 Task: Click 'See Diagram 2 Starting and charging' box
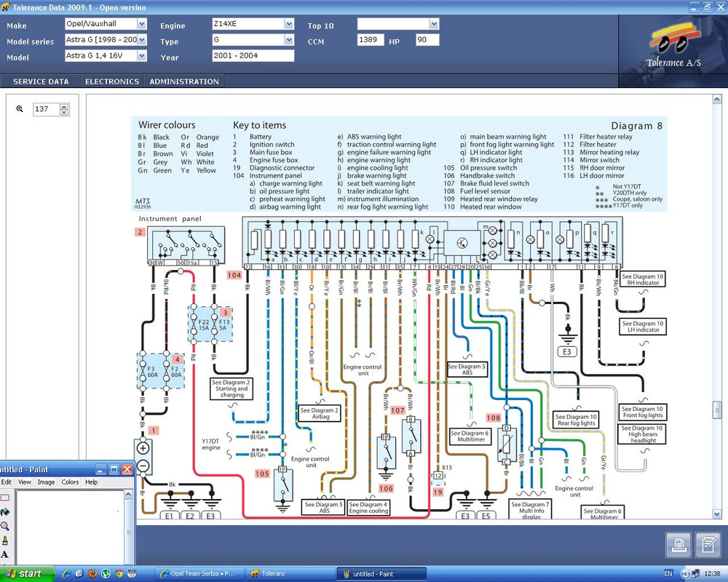[x=232, y=389]
